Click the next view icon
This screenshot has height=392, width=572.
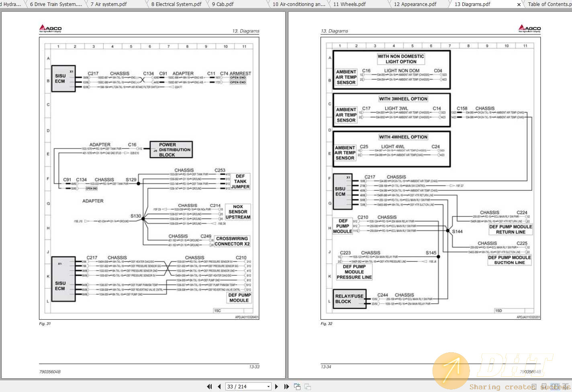(x=308, y=386)
